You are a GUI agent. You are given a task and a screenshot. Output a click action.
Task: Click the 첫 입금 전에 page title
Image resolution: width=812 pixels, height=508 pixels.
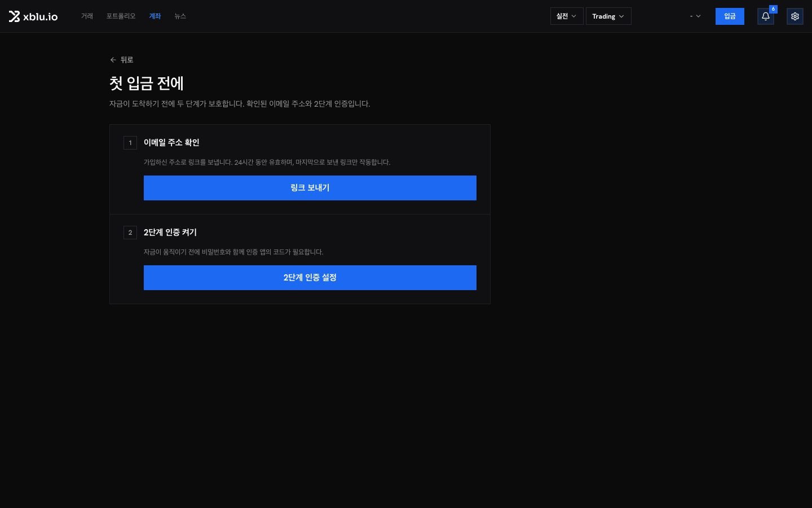pyautogui.click(x=147, y=84)
